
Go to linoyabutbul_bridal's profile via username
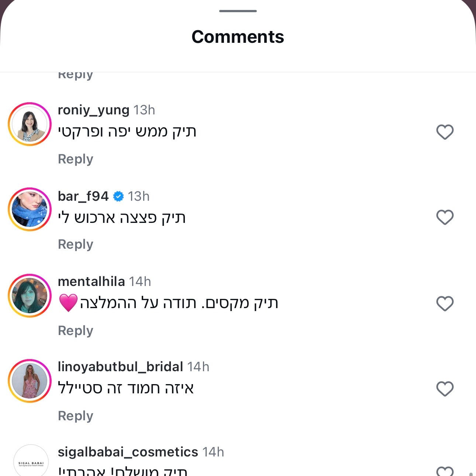(120, 367)
